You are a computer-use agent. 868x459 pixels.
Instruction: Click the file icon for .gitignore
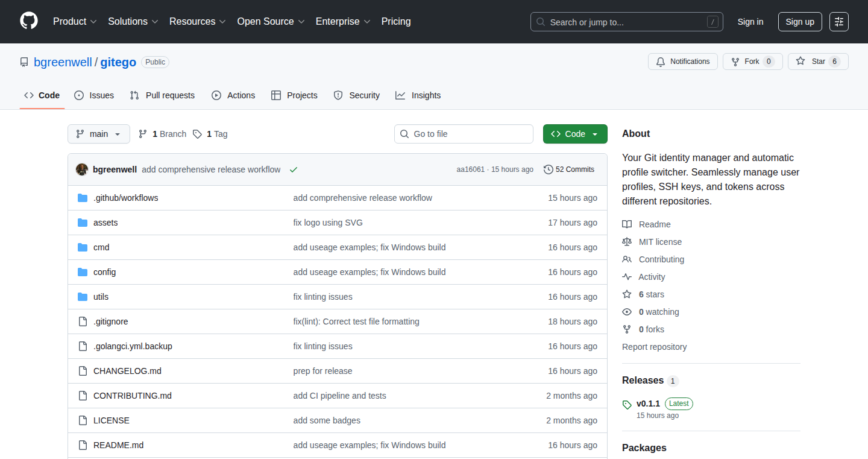point(83,321)
